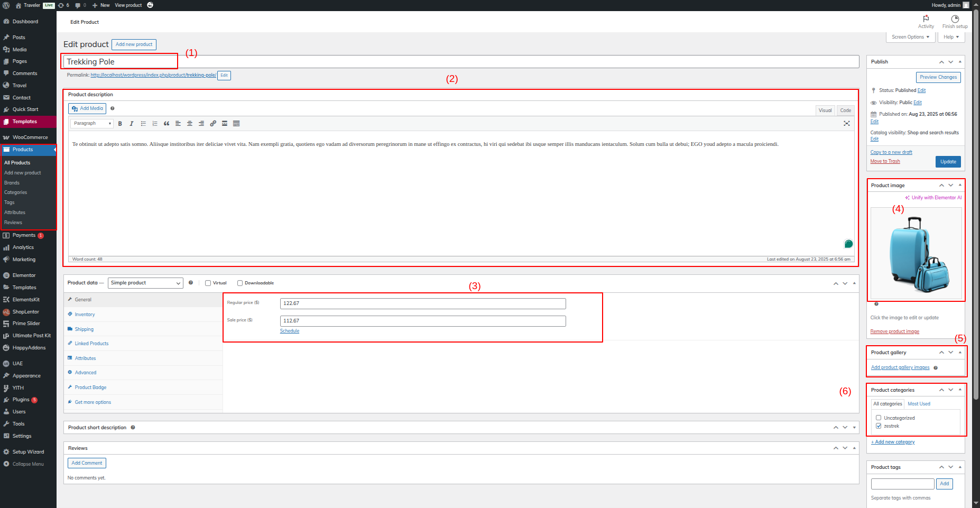Screen dimensions: 980x508
Task: Enable distraction-free fullscreen editor mode
Action: [x=846, y=124]
